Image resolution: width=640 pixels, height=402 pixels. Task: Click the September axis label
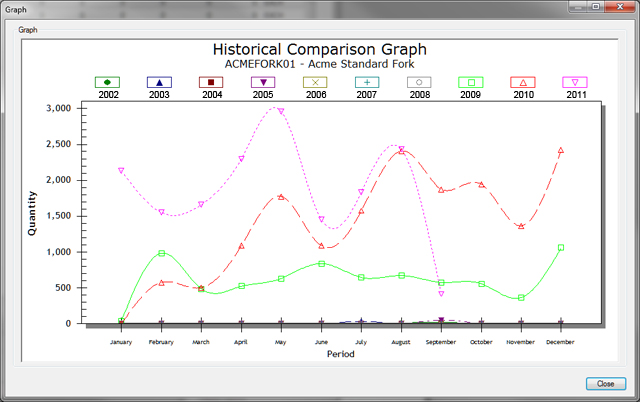[441, 342]
